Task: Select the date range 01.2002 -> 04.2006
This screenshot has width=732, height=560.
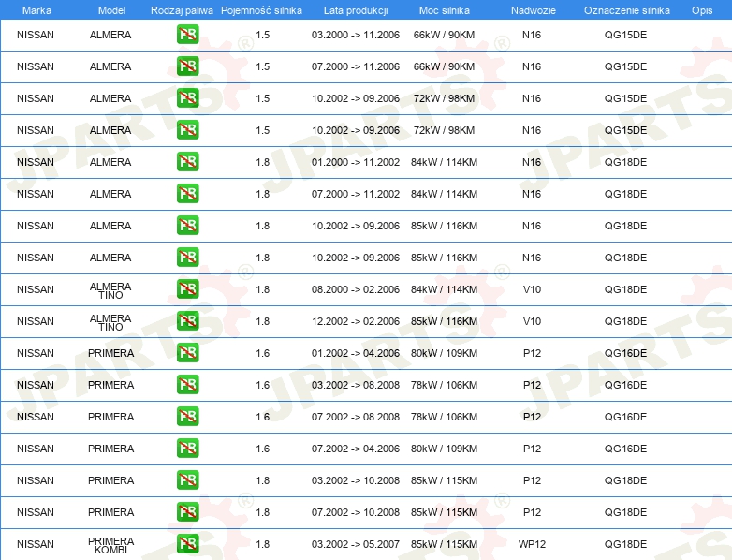Action: pyautogui.click(x=356, y=353)
